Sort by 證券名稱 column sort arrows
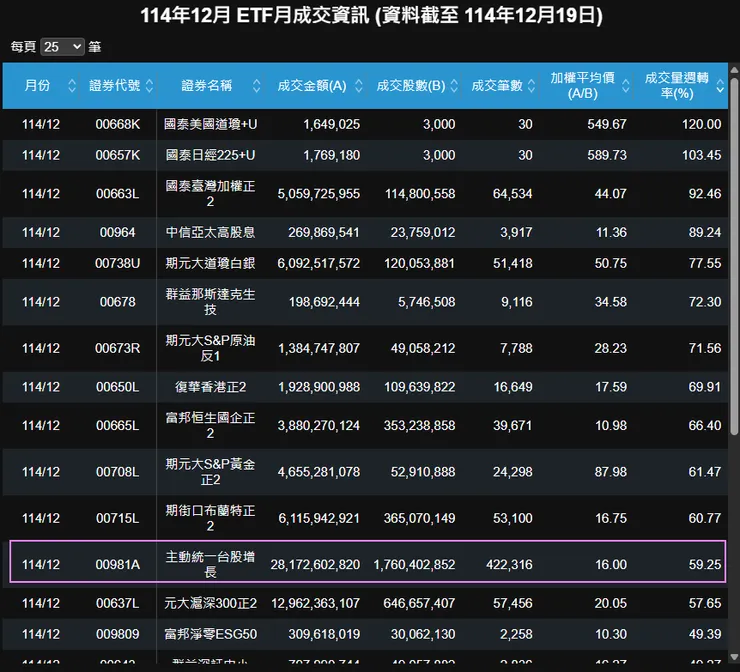Viewport: 740px width, 672px height. coord(256,85)
